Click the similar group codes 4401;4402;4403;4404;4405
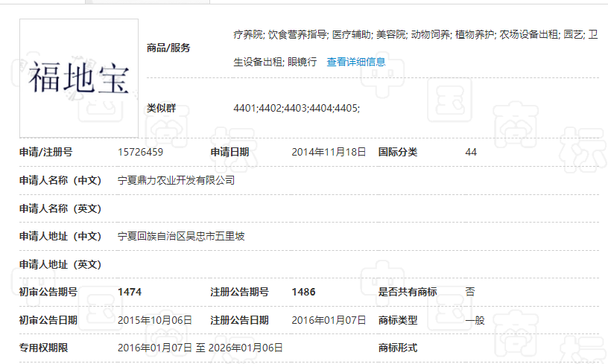This screenshot has width=608, height=364. click(x=297, y=109)
